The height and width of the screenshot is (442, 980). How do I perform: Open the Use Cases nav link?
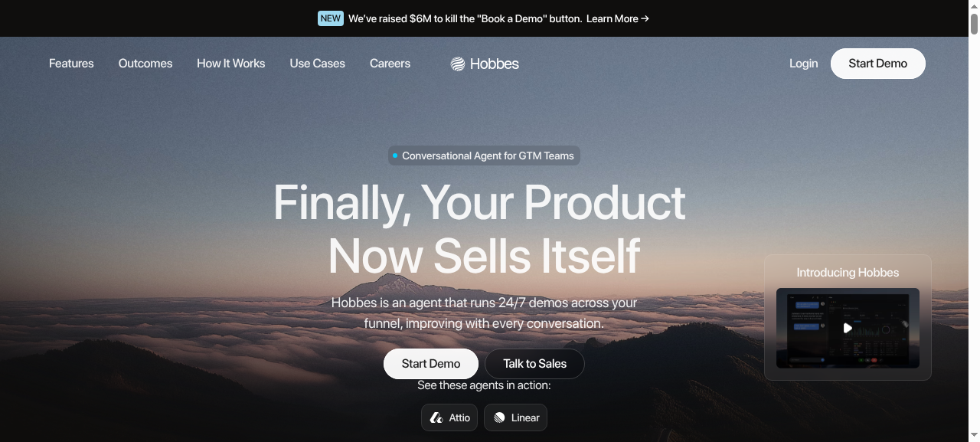(x=318, y=64)
